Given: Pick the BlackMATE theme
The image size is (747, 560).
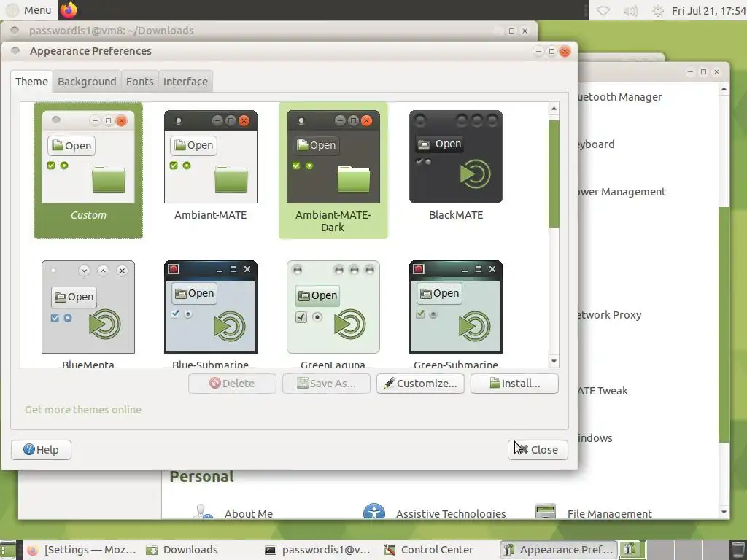Looking at the screenshot, I should tap(455, 166).
